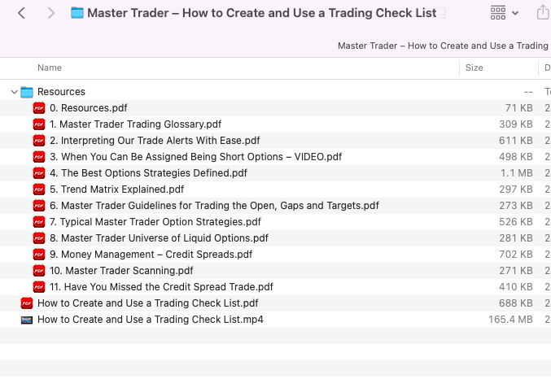Click the 71 KB size value

(x=518, y=108)
